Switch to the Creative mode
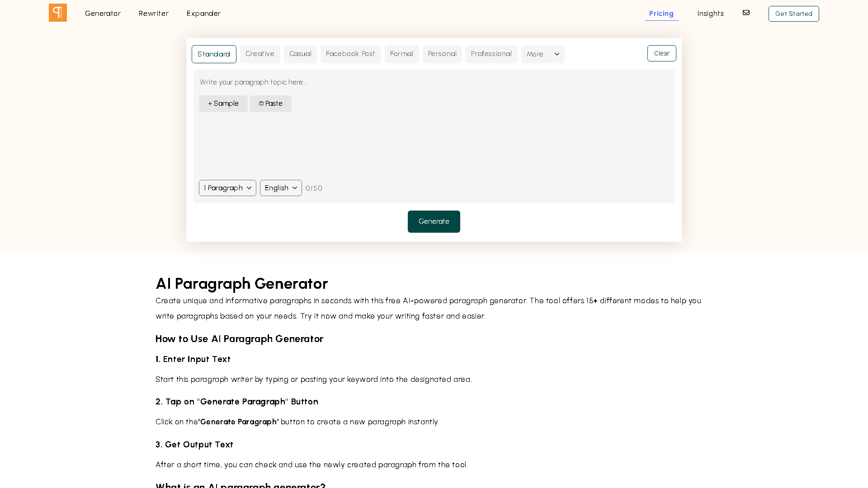The image size is (868, 488). click(x=260, y=54)
